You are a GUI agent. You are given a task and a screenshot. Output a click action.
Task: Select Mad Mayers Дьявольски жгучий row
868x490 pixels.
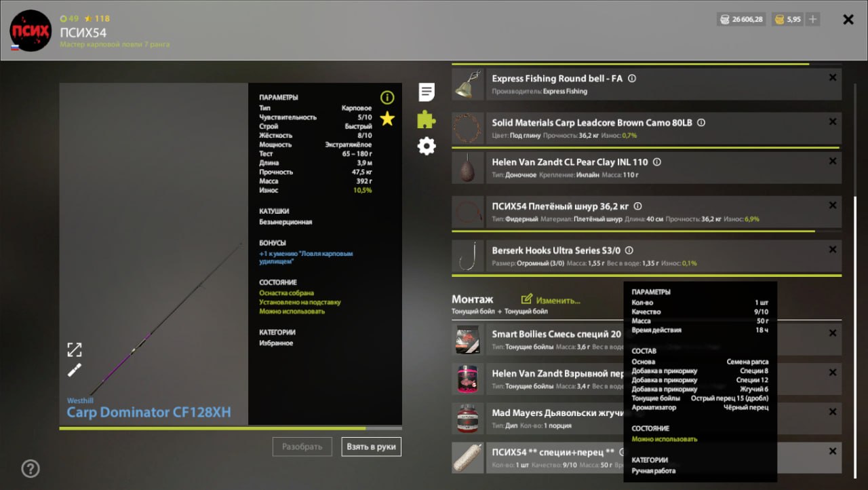tap(647, 418)
